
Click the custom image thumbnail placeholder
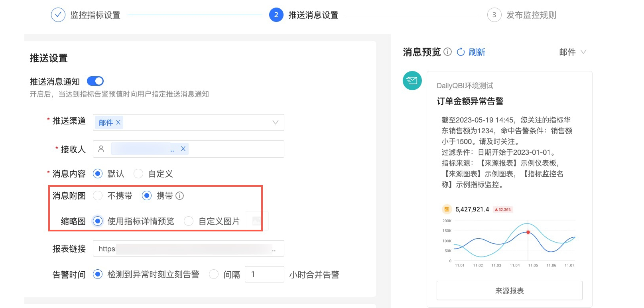tap(256, 221)
